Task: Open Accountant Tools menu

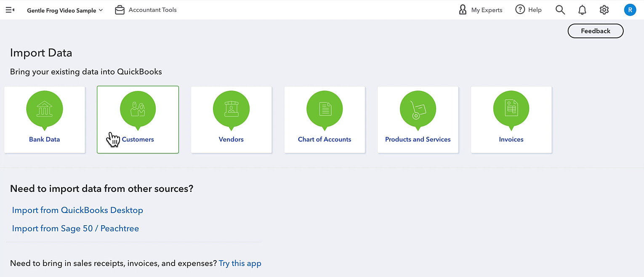Action: point(146,10)
